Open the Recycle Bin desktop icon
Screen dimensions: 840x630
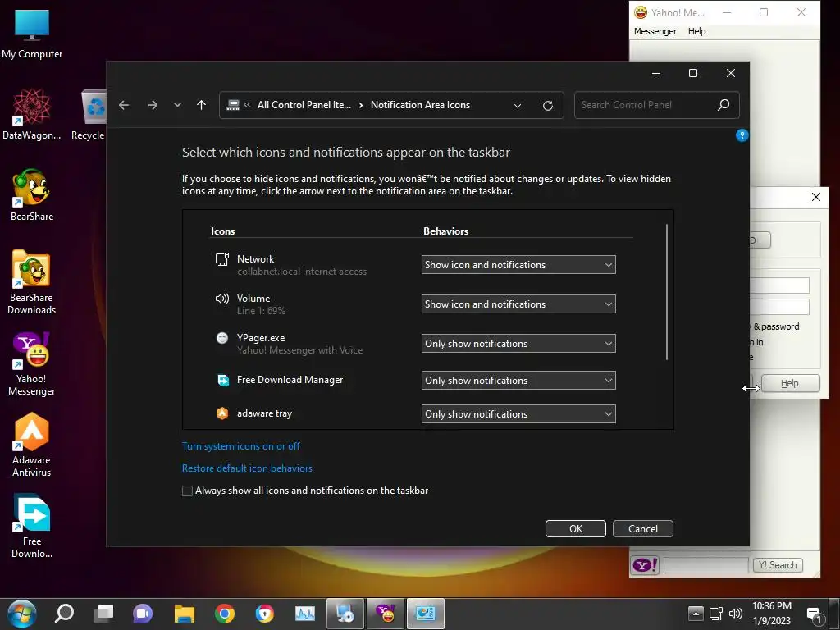[x=89, y=115]
